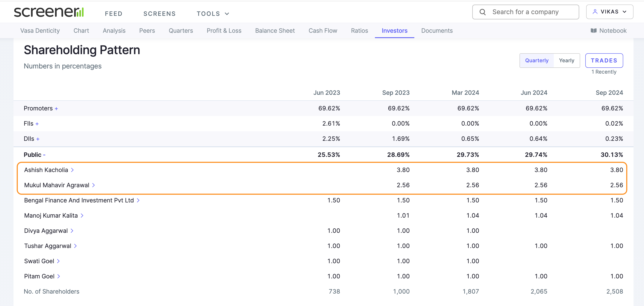Click the user profile icon beside VIKAS
This screenshot has width=644, height=306.
click(x=595, y=12)
